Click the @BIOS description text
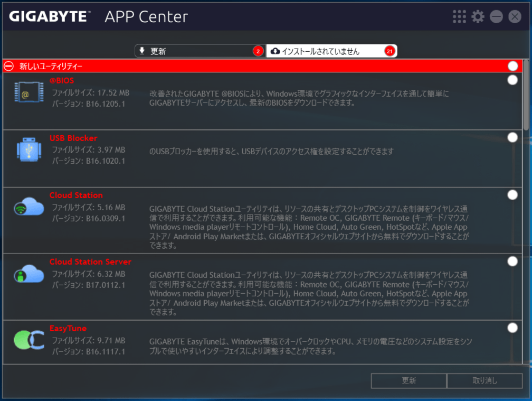Image resolution: width=532 pixels, height=401 pixels. click(299, 98)
